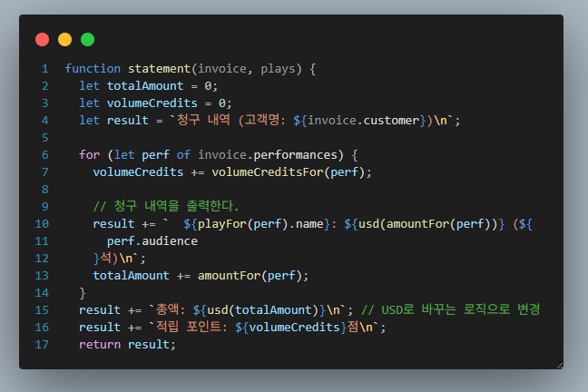Click line number 1

[x=45, y=69]
